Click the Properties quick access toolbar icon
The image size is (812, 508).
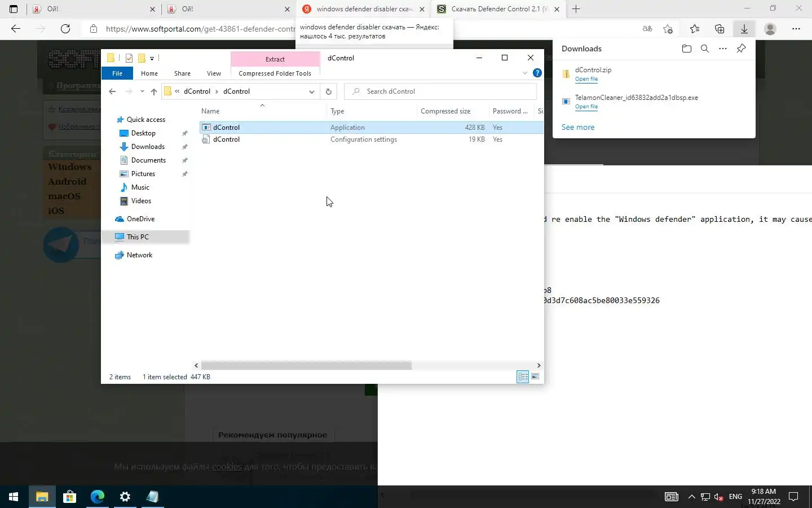tap(129, 58)
